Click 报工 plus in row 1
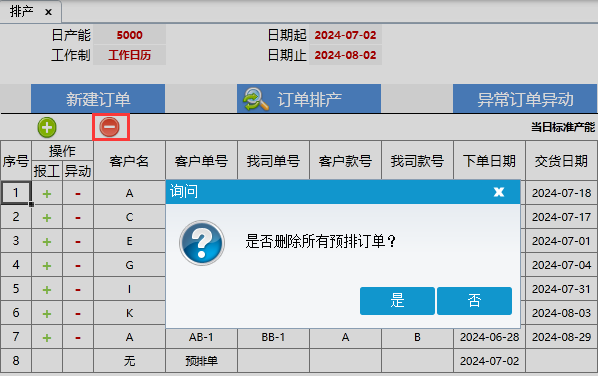 47,194
